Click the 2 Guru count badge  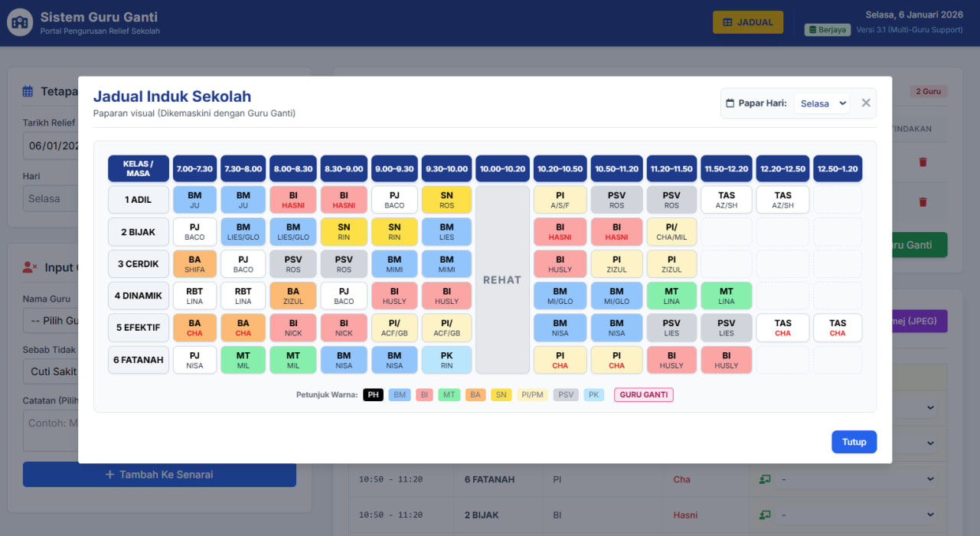tap(929, 91)
